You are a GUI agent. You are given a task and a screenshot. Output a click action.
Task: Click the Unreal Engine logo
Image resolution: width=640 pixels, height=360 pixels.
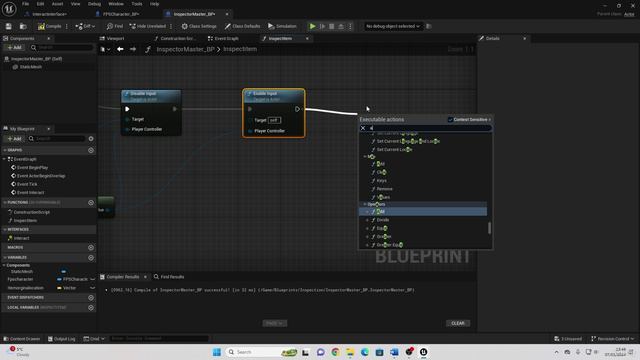click(x=9, y=9)
